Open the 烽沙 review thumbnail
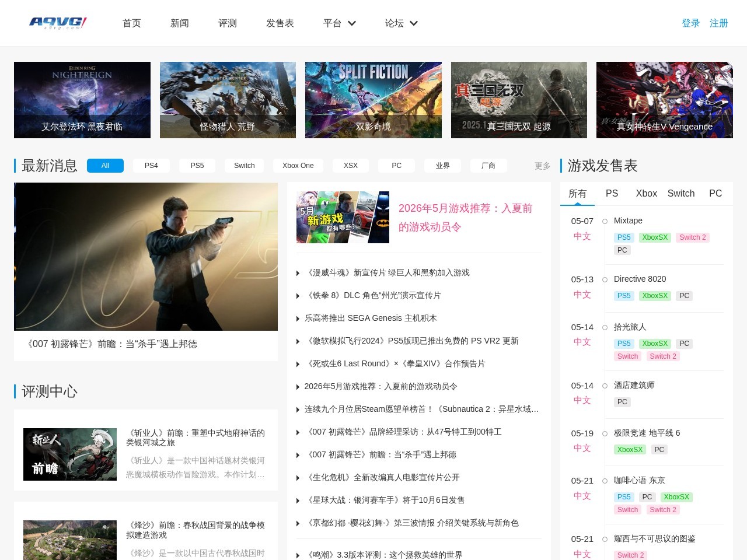Viewport: 747px width, 560px height. point(70,540)
